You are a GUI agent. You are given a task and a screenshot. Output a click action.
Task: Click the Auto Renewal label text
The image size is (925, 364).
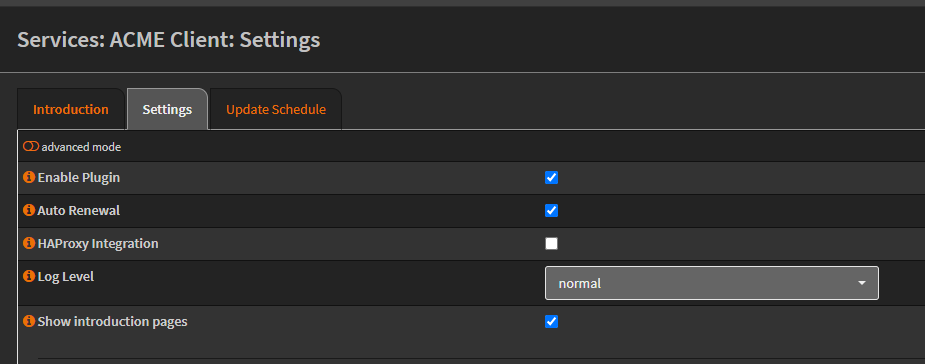(79, 210)
